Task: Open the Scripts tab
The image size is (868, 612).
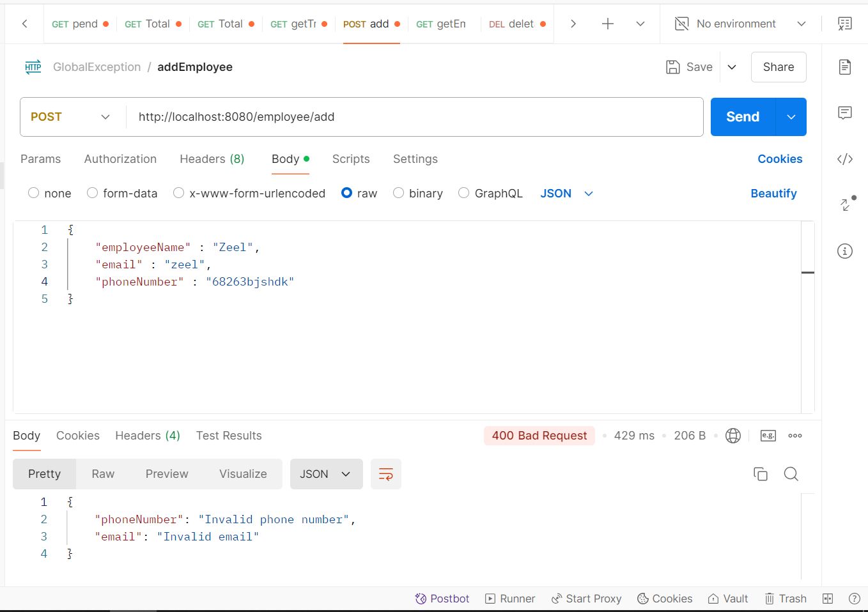Action: (x=351, y=159)
